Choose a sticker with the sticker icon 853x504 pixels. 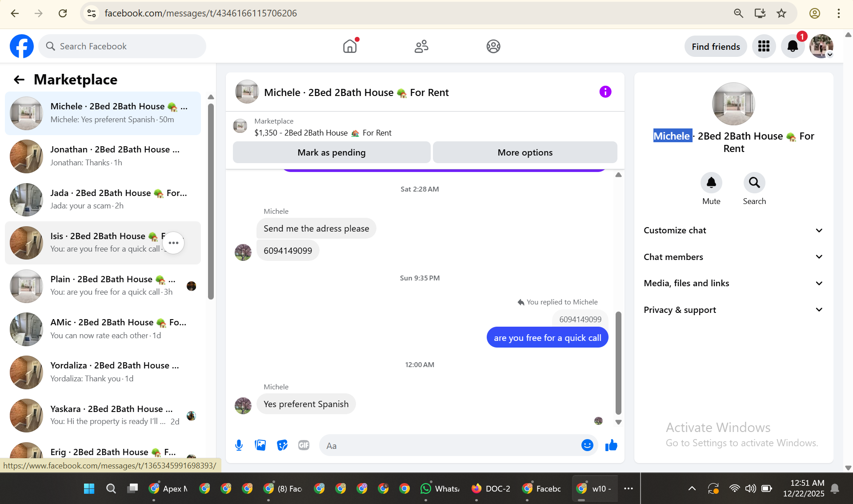point(282,445)
